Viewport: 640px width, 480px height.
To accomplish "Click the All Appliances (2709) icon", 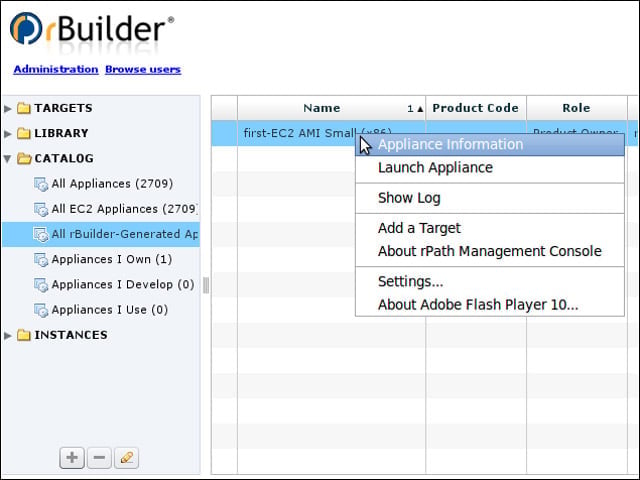I will [41, 184].
